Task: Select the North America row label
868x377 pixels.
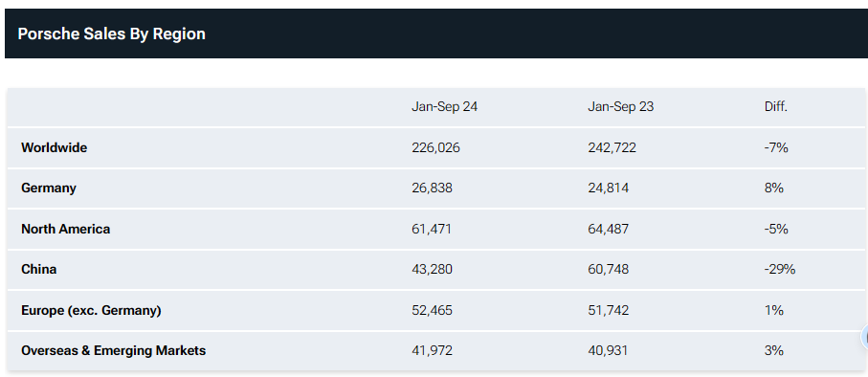Action: click(65, 229)
